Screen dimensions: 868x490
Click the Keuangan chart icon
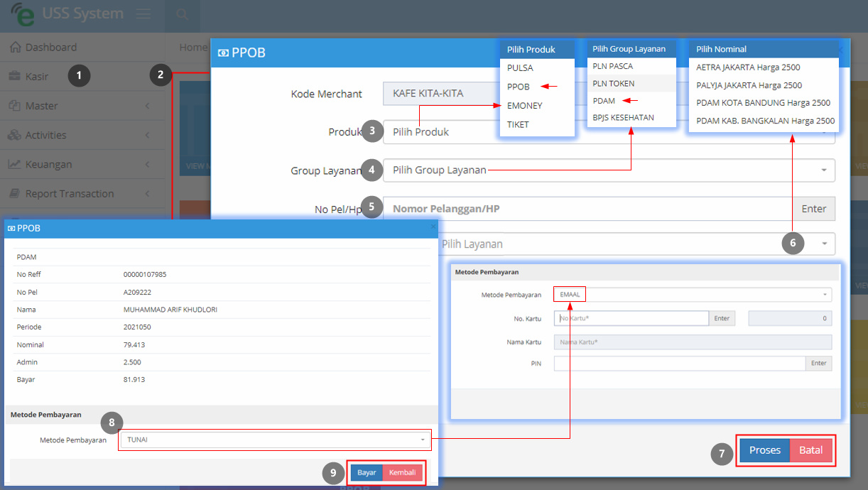[15, 164]
